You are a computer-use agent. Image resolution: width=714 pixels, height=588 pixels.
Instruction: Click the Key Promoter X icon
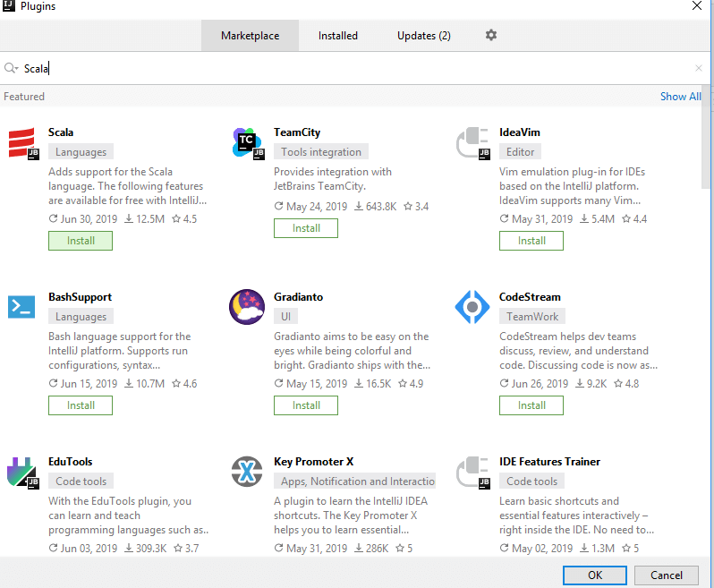[x=247, y=473]
